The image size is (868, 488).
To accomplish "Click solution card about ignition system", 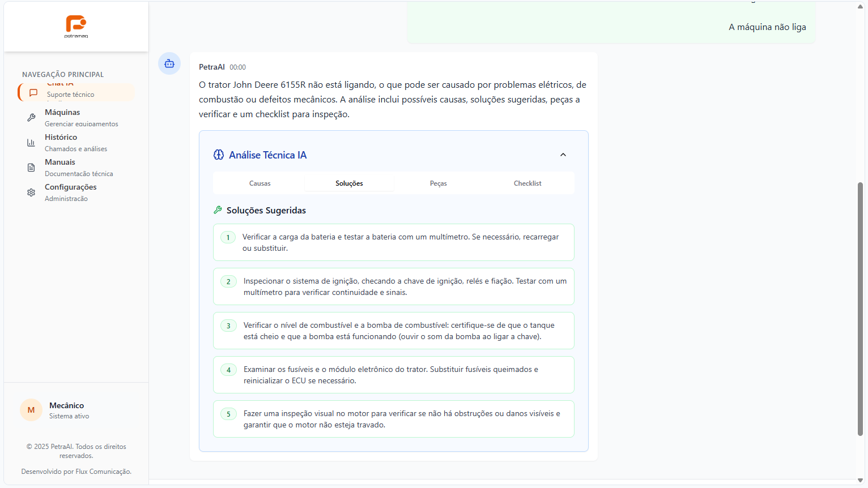I will pos(394,286).
